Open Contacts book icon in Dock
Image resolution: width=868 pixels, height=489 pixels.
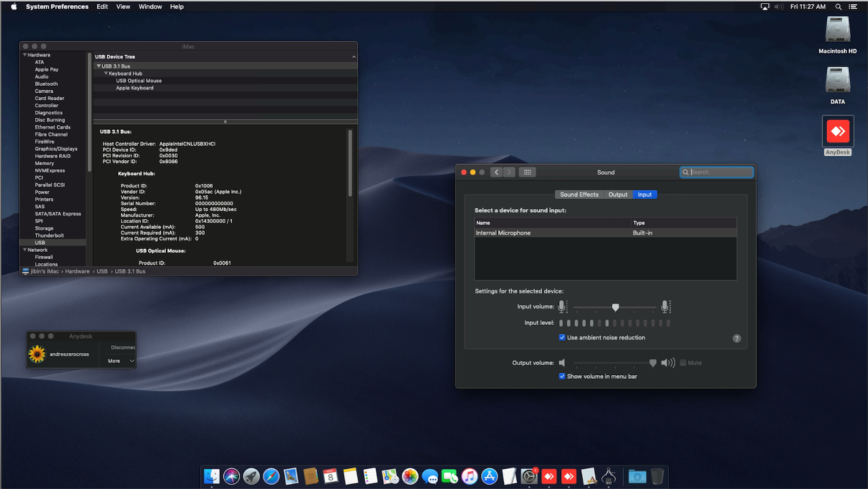pos(311,476)
